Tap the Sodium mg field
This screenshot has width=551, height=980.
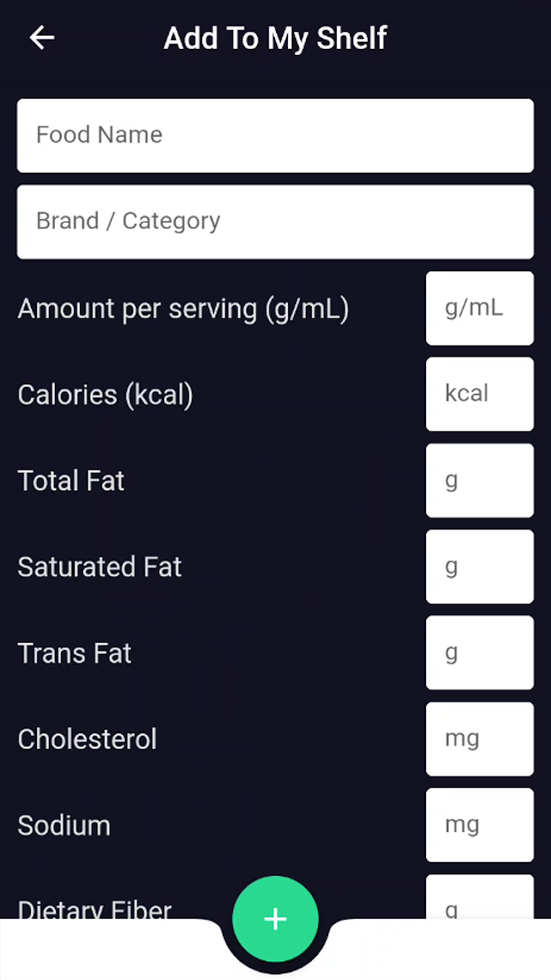tap(480, 825)
